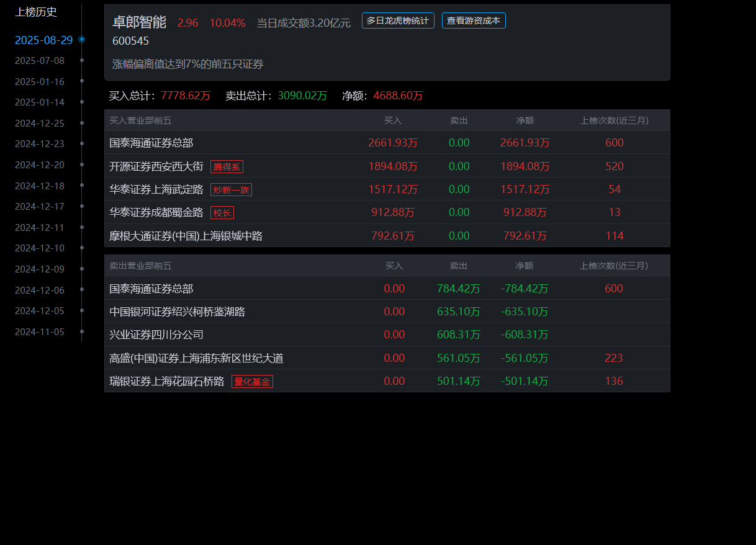Open 瑞银证券上海花园石桥路 brokerage
Viewport: 756px width, 545px height.
pos(167,381)
